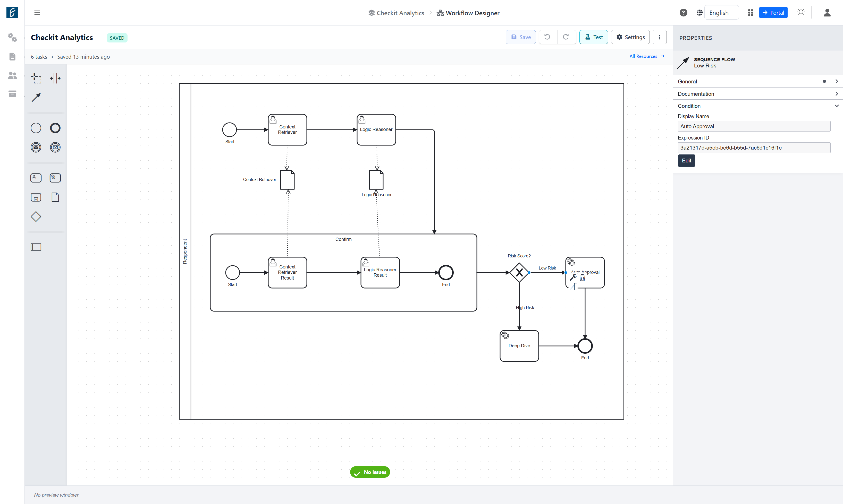Add a sub-process from palette
This screenshot has width=843, height=504.
(36, 197)
